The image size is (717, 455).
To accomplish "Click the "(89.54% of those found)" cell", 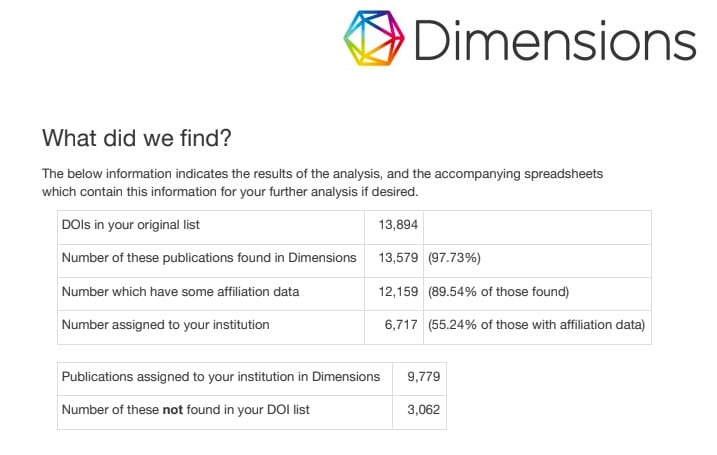I will click(x=498, y=291).
